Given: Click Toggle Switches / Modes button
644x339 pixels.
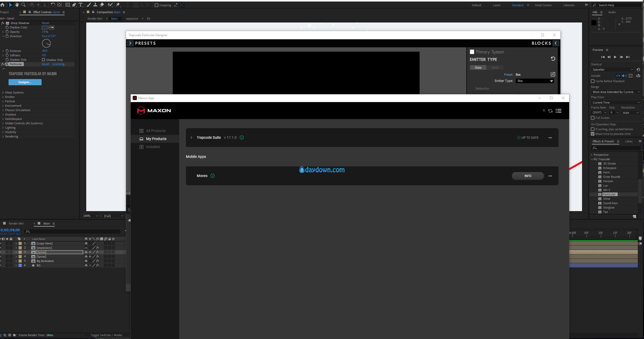Looking at the screenshot, I should (106, 335).
